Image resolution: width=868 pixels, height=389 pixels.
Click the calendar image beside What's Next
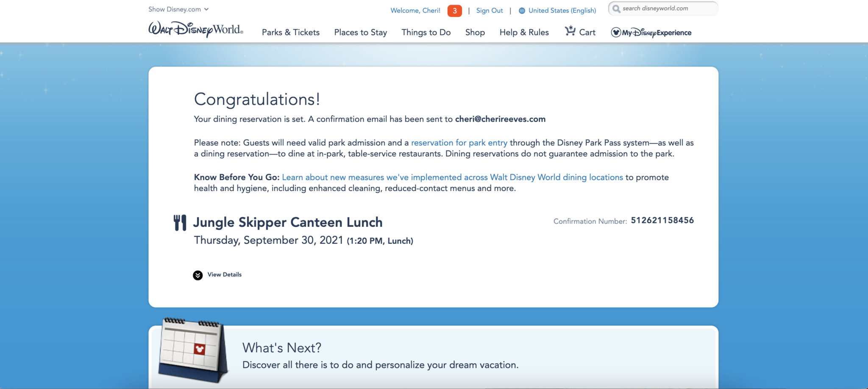(193, 350)
